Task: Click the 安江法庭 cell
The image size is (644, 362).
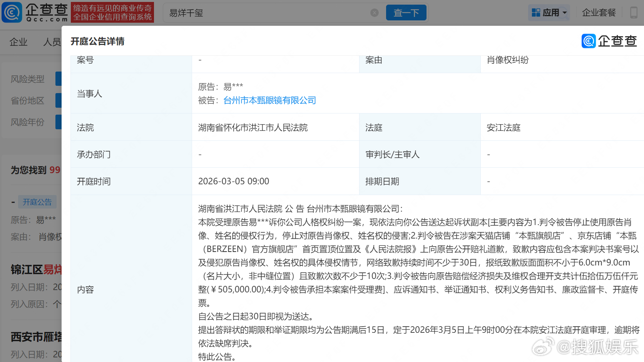Action: 503,128
